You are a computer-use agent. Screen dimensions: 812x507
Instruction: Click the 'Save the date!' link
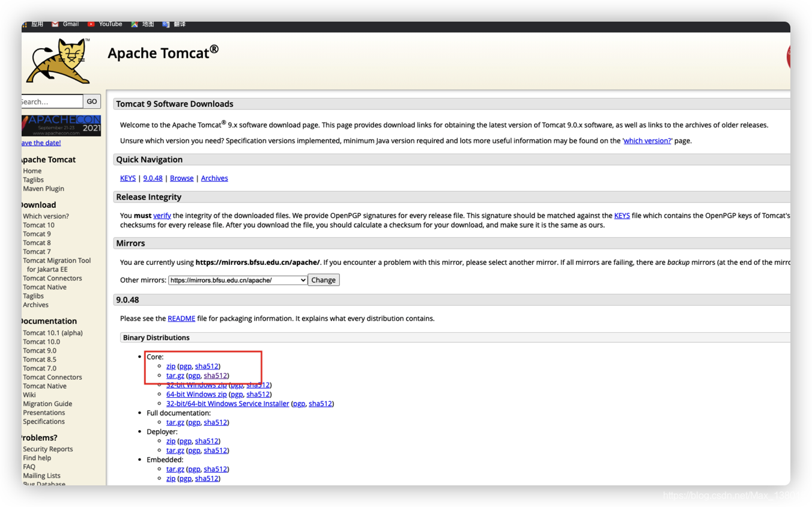click(x=41, y=143)
